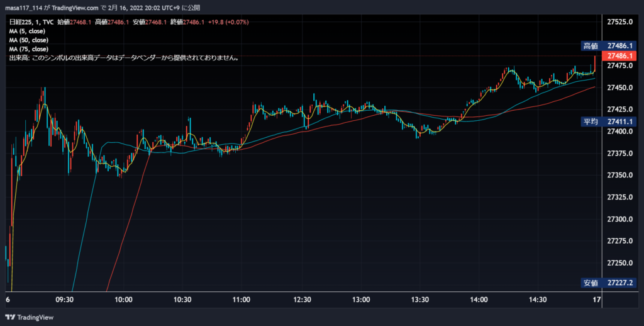Click the 27375.0 price axis tick
Screen dimensions: 644x326
coord(619,154)
